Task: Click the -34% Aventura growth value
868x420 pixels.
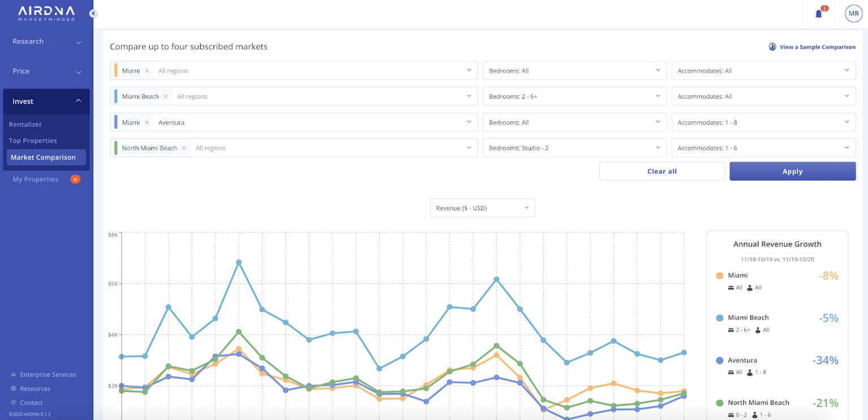Action: pyautogui.click(x=825, y=360)
